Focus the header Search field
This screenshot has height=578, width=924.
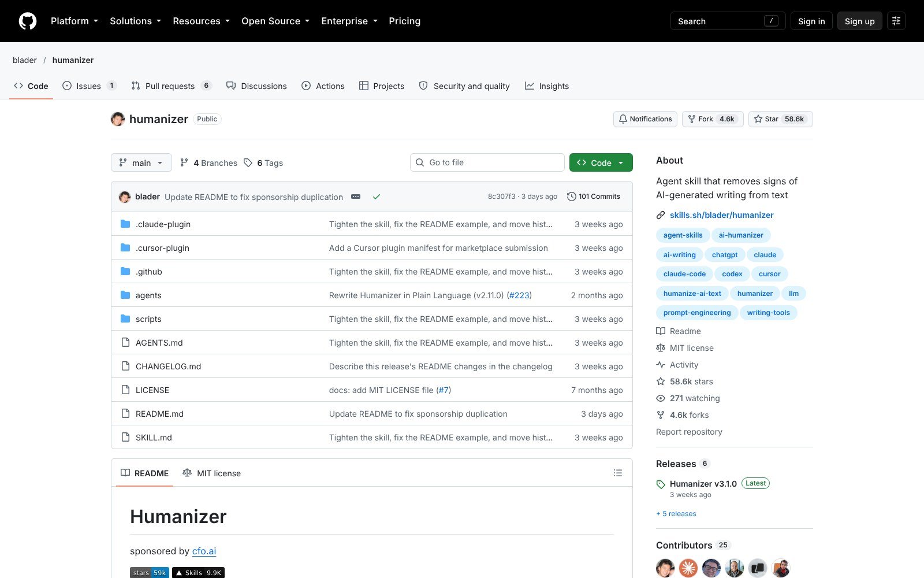pos(728,21)
